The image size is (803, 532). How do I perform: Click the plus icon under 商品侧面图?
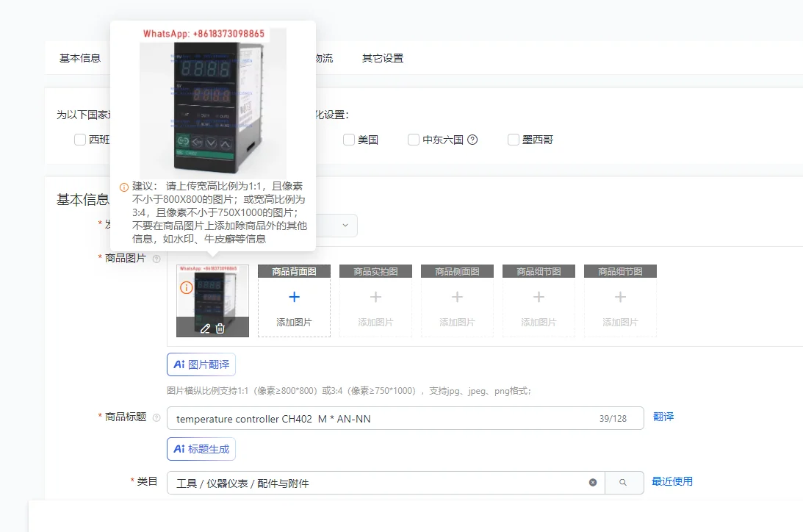(457, 297)
